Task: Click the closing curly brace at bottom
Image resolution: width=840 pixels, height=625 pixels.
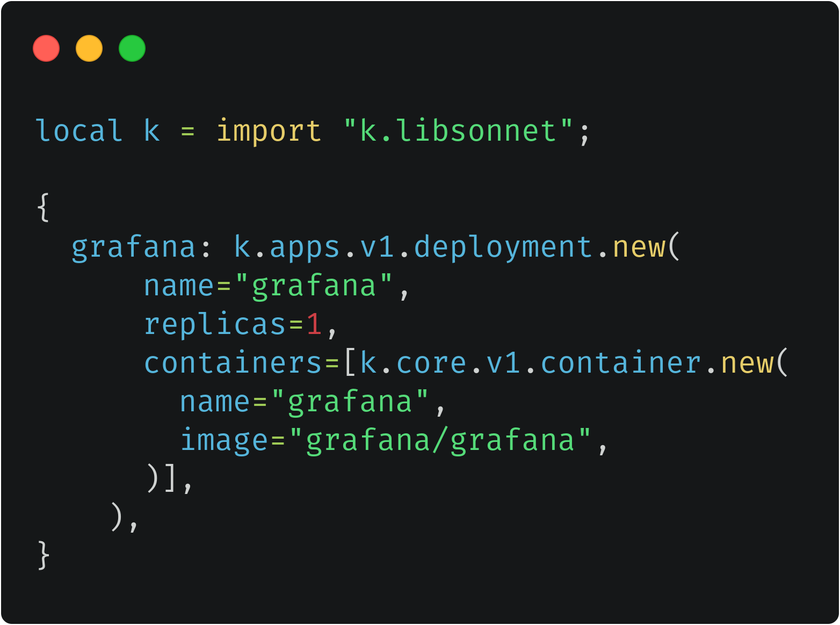Action: (44, 555)
